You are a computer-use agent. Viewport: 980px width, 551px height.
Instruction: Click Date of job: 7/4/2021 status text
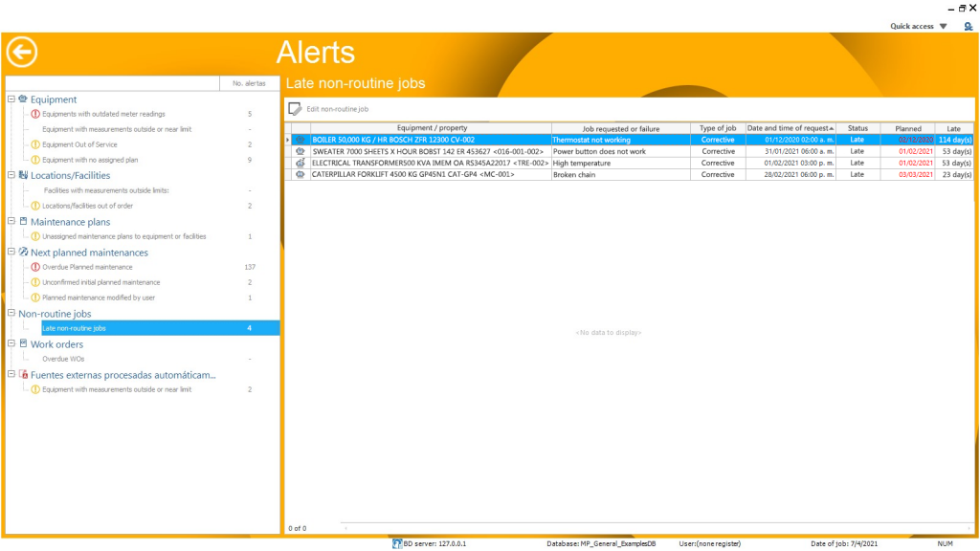[x=844, y=543]
